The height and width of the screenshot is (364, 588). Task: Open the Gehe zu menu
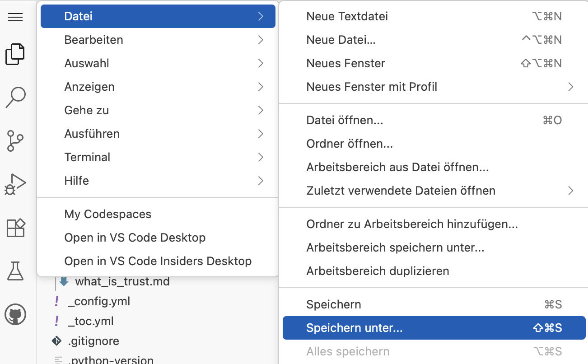click(158, 110)
